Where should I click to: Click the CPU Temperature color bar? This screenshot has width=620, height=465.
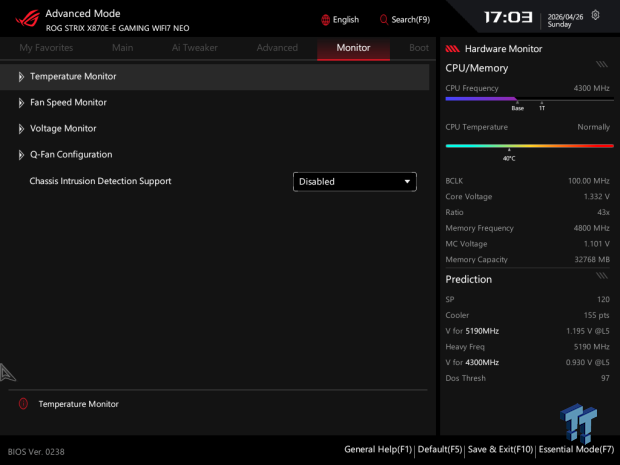click(x=529, y=146)
